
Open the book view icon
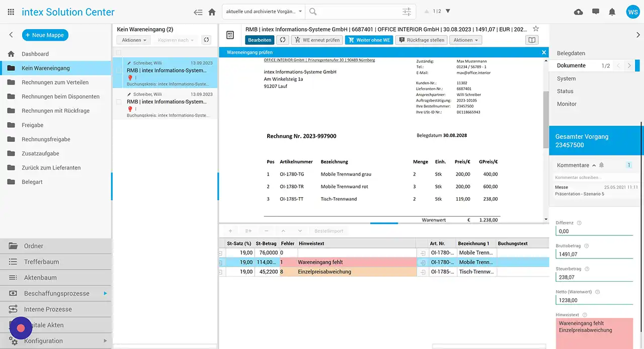pyautogui.click(x=531, y=40)
